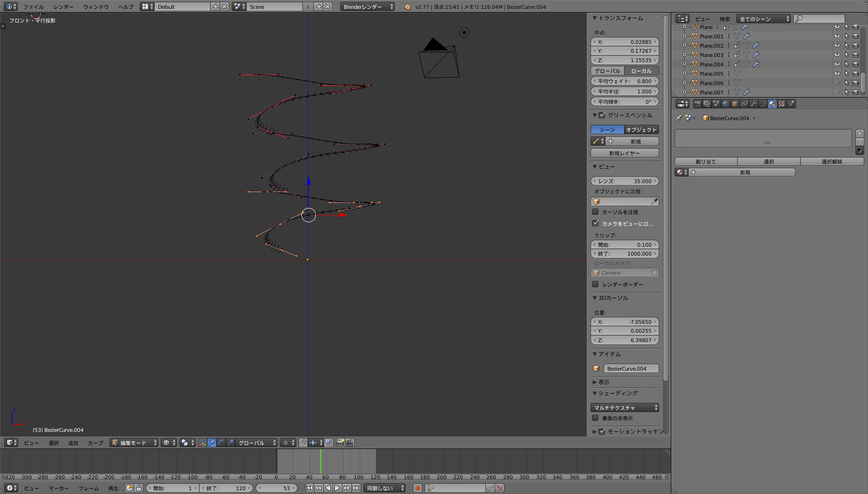Viewport: 868px width, 494px height.
Task: Click the New grease pencil layer button
Action: 625,153
